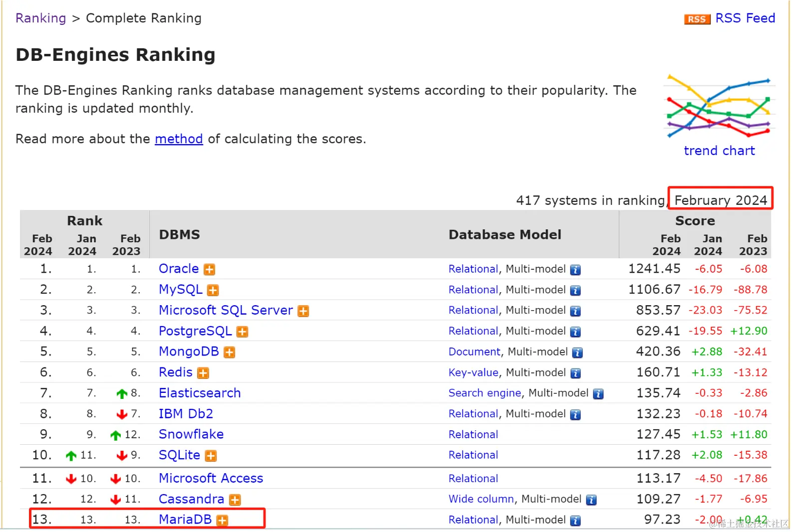Viewport: 792px width, 532px height.
Task: Click Relational link in MariaDB row
Action: pos(473,520)
